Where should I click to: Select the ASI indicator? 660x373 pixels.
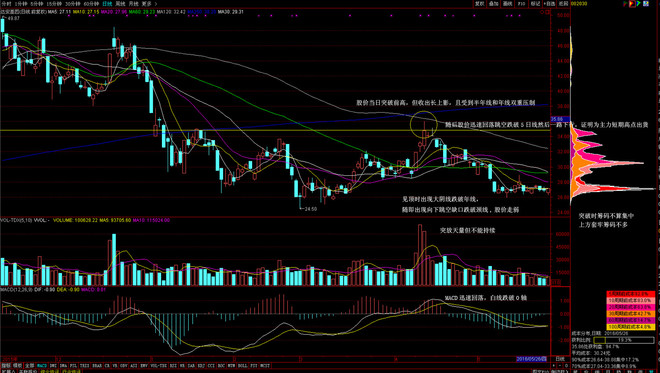click(134, 366)
